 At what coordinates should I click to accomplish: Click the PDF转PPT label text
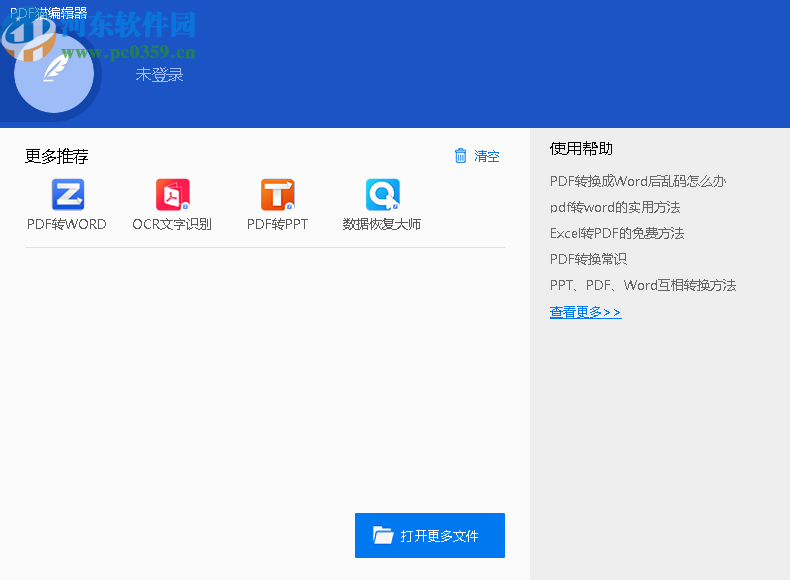[277, 224]
